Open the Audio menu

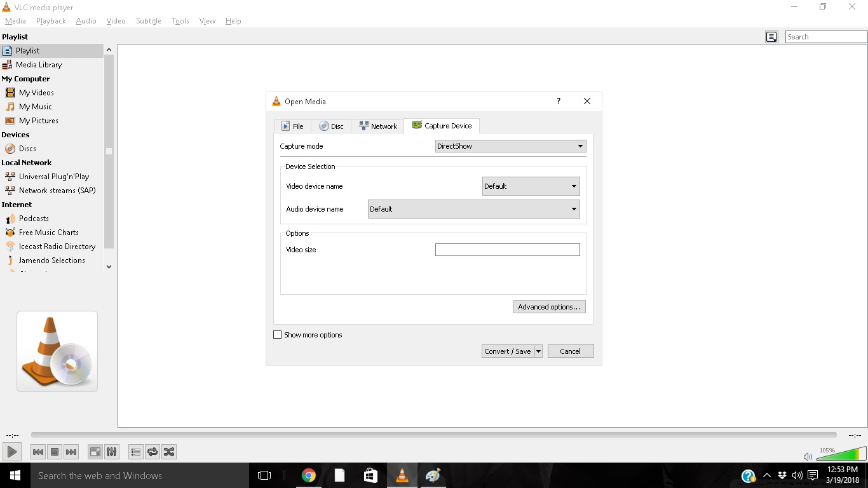[x=86, y=21]
